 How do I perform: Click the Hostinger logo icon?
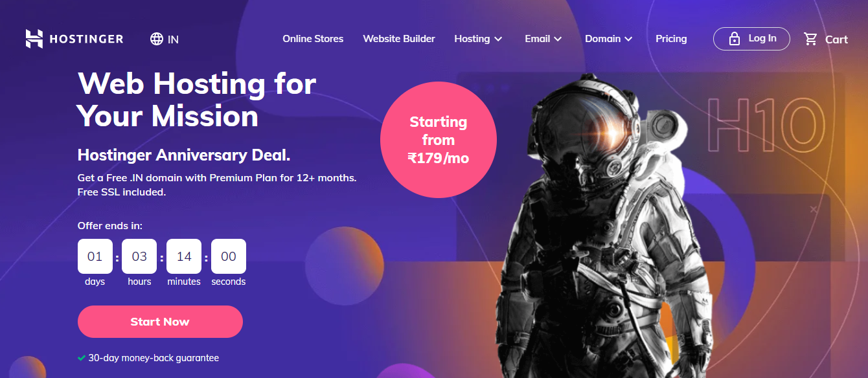(34, 39)
